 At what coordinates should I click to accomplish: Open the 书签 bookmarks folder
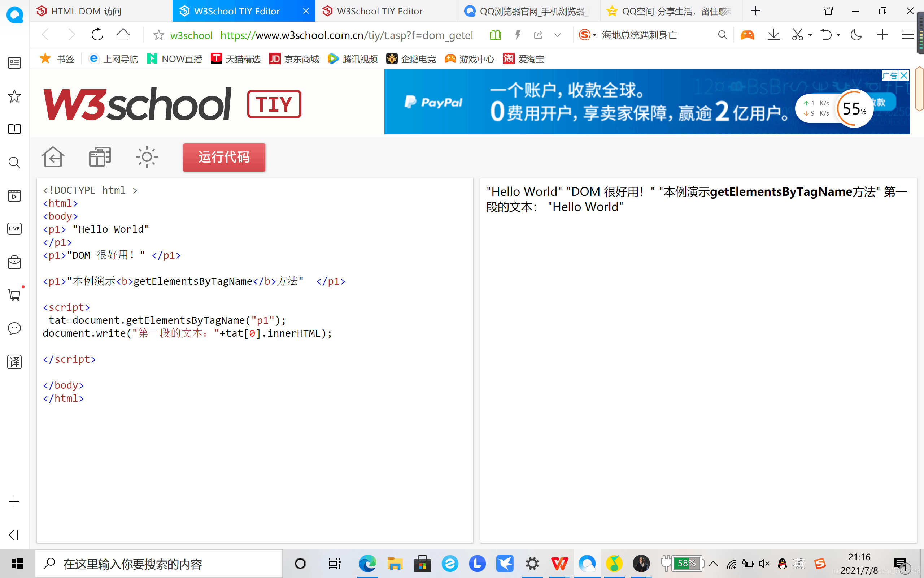(57, 59)
